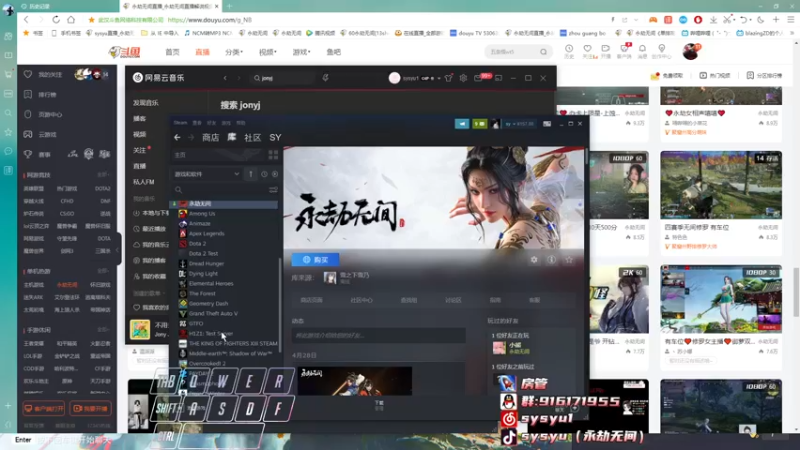Open Steam menu in Steam menu bar
The height and width of the screenshot is (450, 800).
tap(180, 123)
